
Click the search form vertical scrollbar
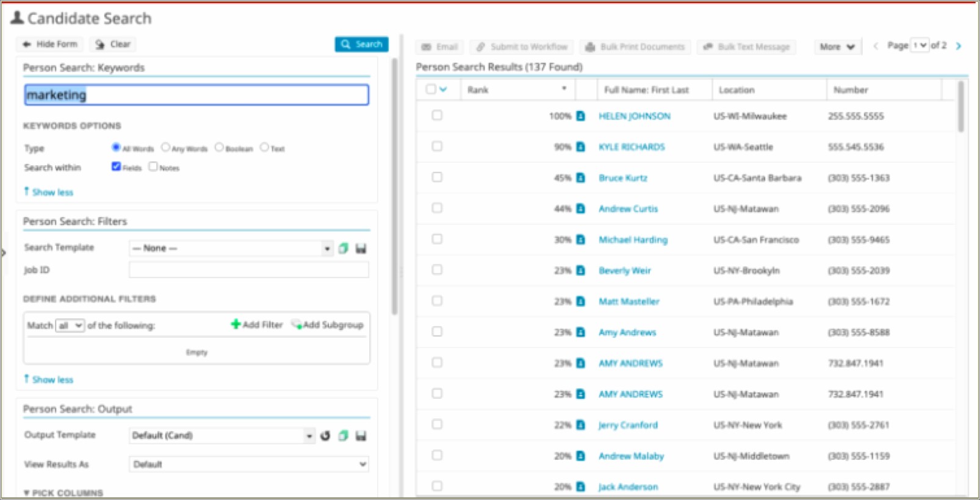point(395,186)
